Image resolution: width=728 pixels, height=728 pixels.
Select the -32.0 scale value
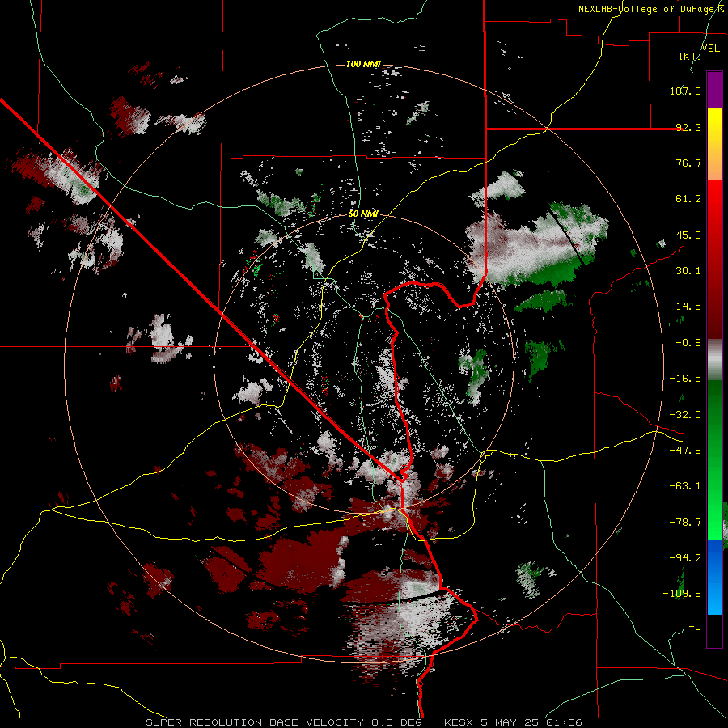click(685, 415)
